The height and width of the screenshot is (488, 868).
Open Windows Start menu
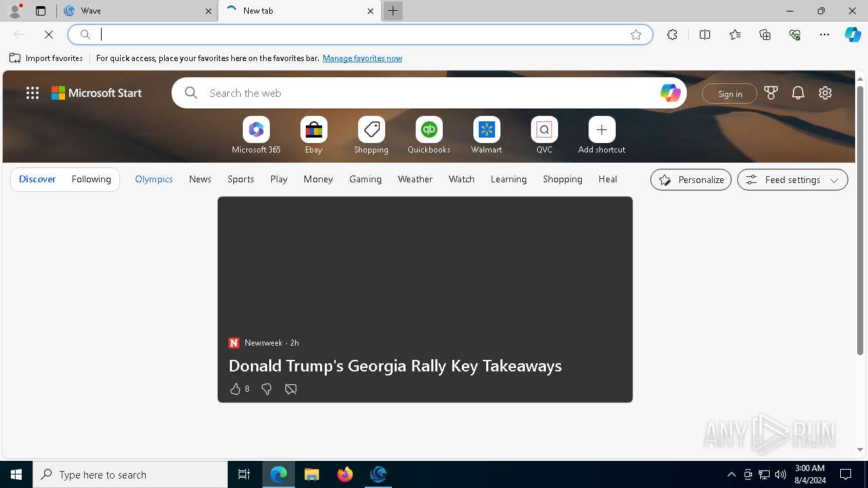pos(16,474)
